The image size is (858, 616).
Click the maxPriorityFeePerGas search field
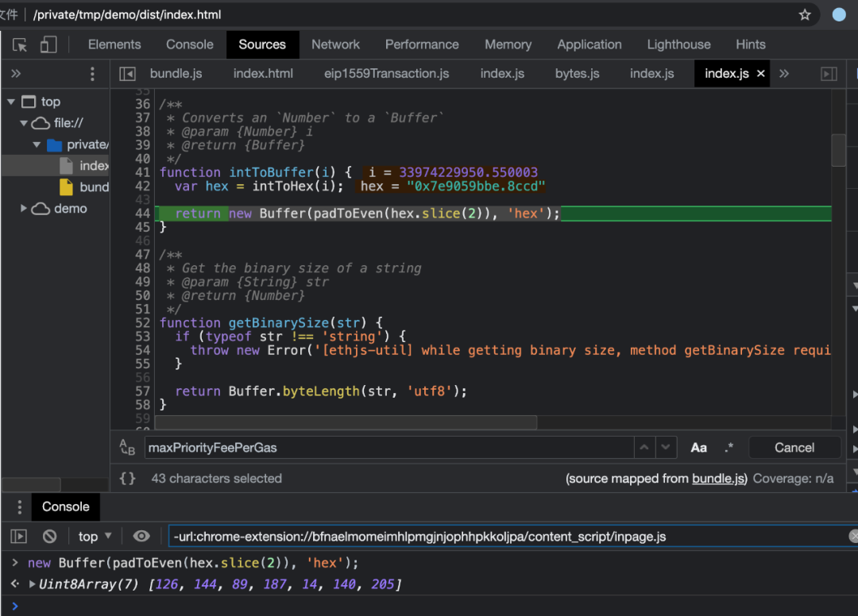(x=389, y=448)
